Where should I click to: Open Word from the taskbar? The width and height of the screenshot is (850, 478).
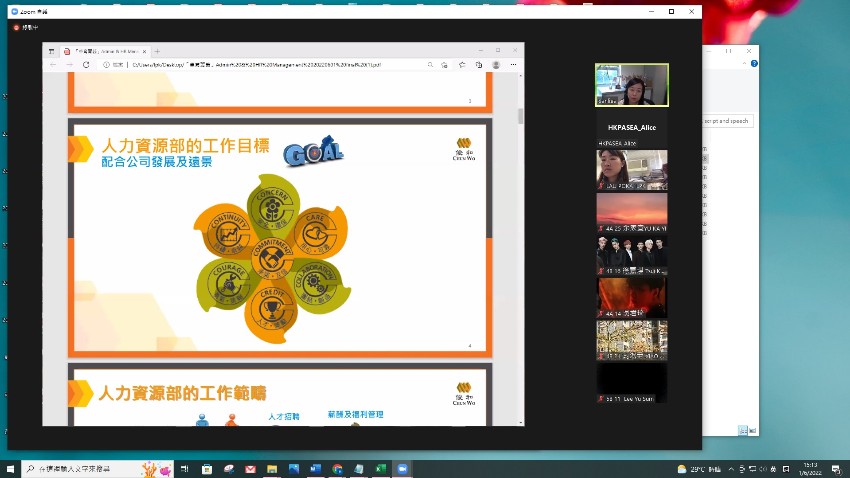tap(315, 469)
